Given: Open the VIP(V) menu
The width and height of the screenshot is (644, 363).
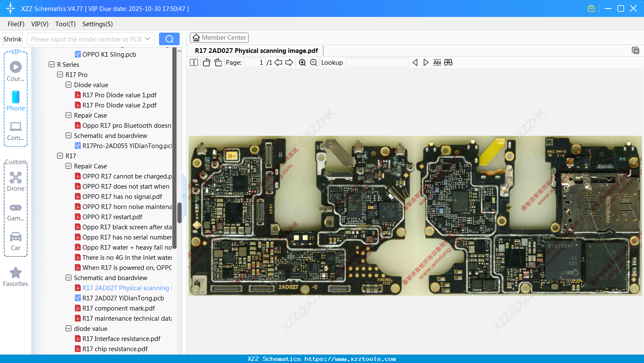Looking at the screenshot, I should 40,24.
